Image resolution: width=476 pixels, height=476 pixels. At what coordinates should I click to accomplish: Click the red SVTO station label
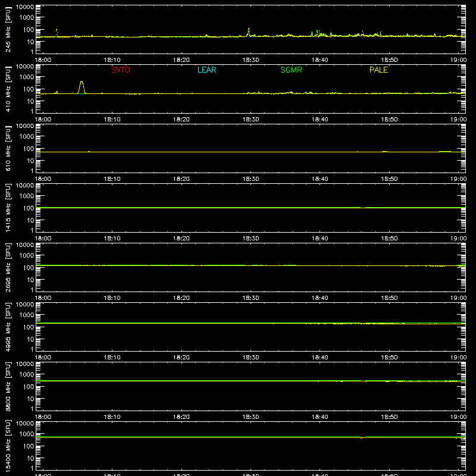coord(121,70)
